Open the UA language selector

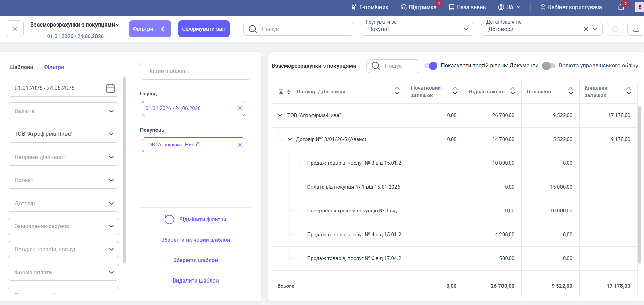click(x=509, y=7)
